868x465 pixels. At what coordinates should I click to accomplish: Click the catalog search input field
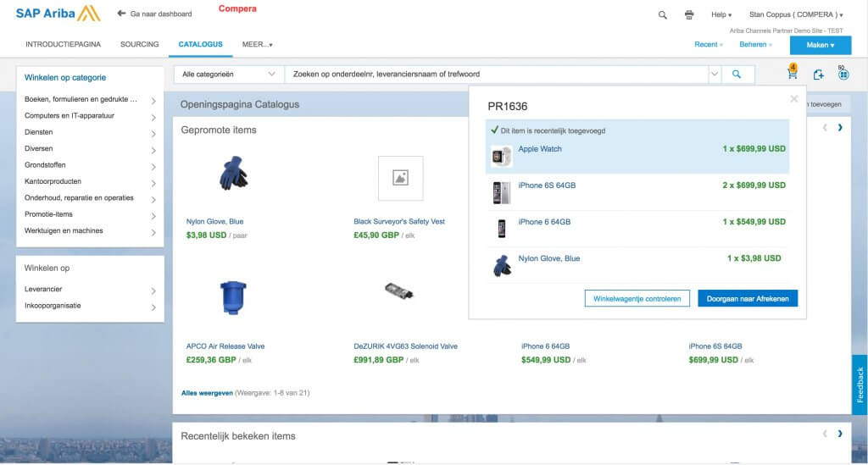(497, 74)
